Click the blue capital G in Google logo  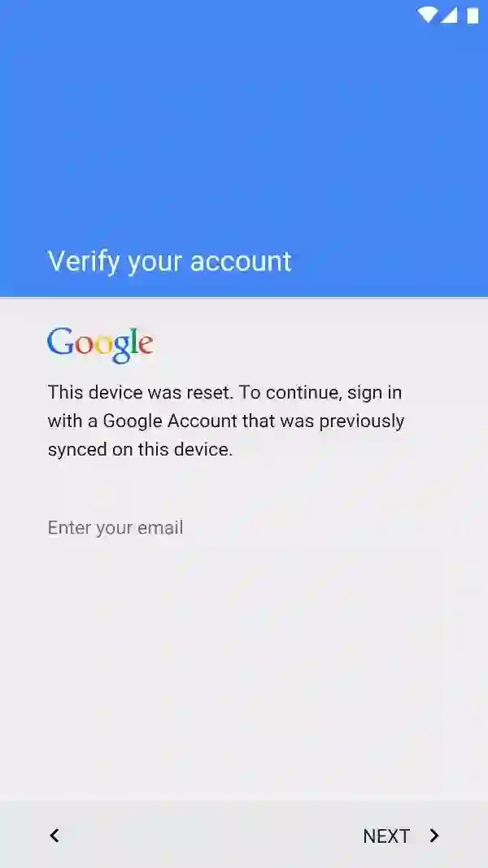click(61, 341)
